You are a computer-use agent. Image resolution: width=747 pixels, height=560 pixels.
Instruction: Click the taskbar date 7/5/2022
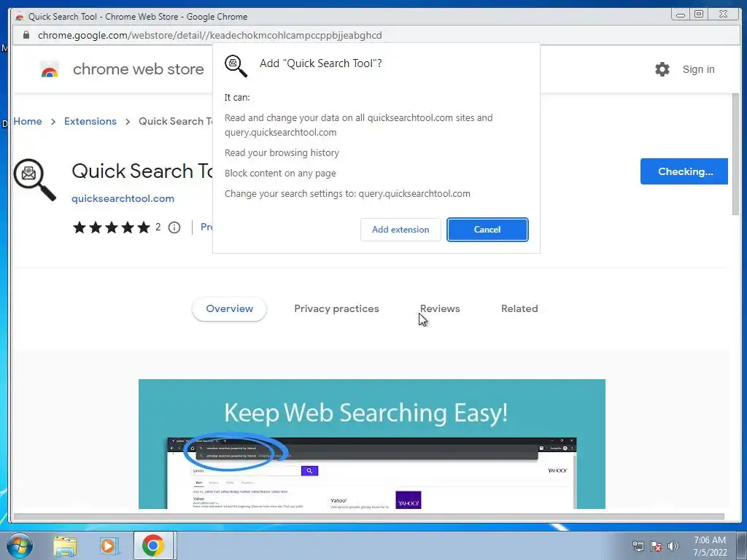[x=710, y=553]
